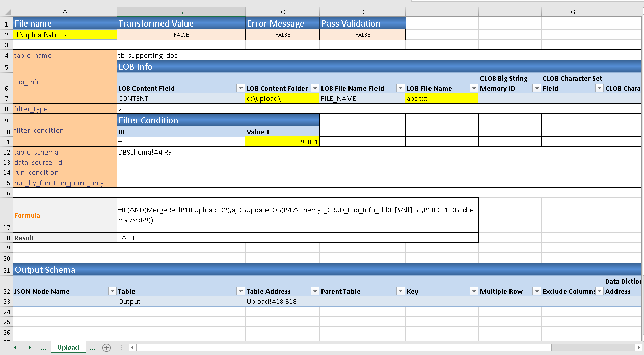Show hidden sheets via ellipsis left of Upload
Screen dimensions: 644x355
click(44, 347)
